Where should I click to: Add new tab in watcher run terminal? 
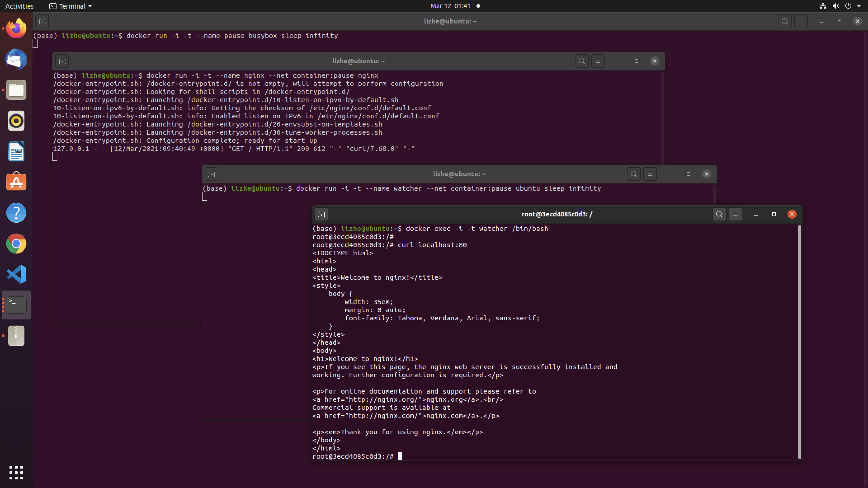(x=212, y=174)
